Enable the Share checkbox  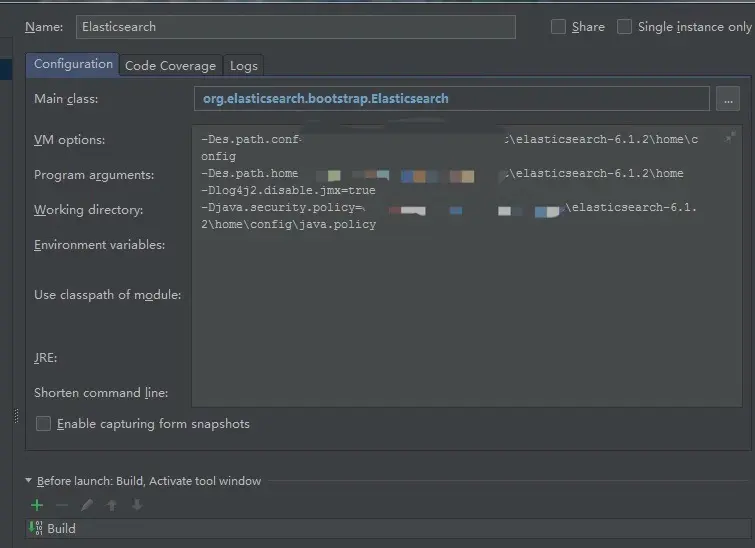(x=558, y=27)
